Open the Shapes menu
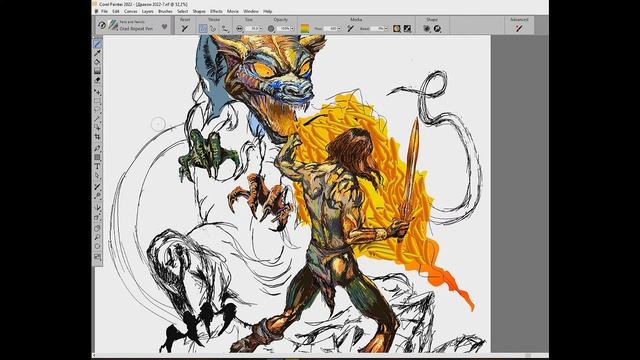640x360 pixels. pos(199,11)
